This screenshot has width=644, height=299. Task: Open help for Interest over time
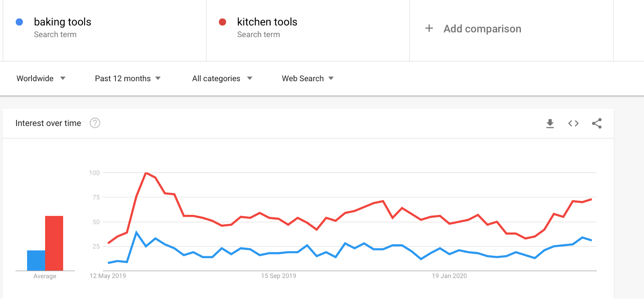click(x=95, y=123)
